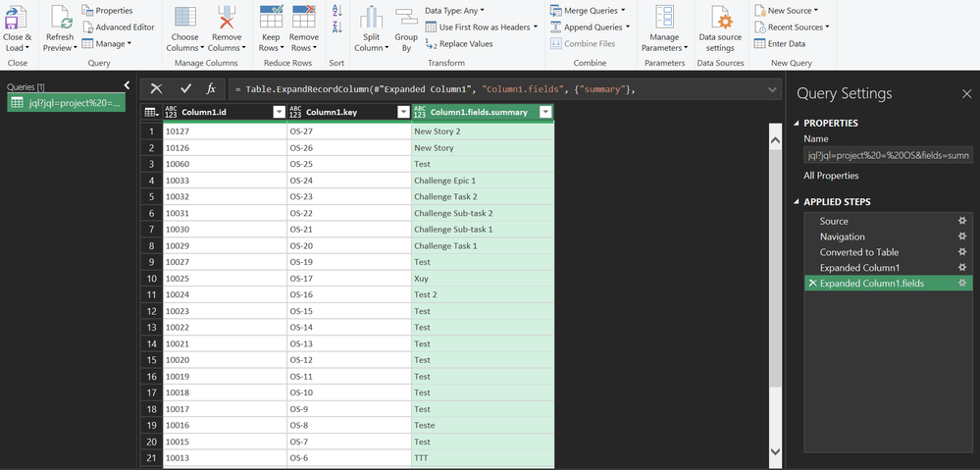This screenshot has height=470, width=980.
Task: Click the Manage Parameters icon
Action: click(x=664, y=18)
